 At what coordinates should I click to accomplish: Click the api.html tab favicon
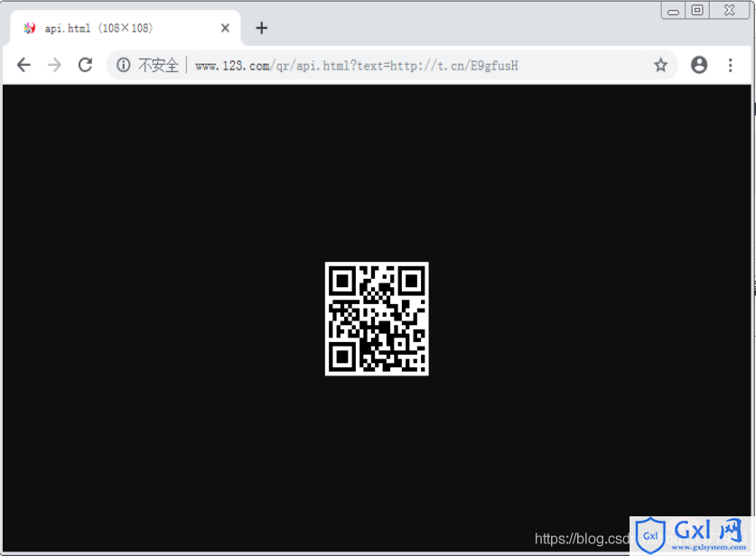pos(30,28)
